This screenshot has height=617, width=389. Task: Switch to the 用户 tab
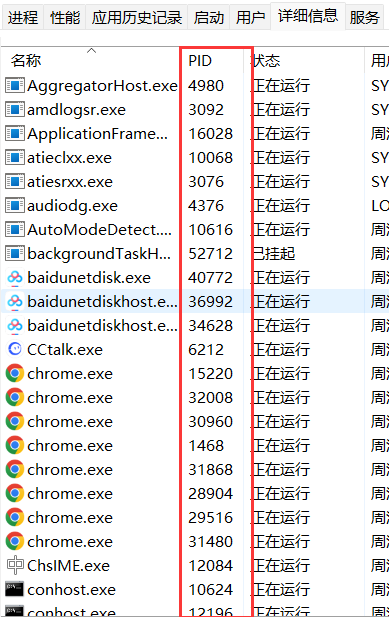(250, 17)
